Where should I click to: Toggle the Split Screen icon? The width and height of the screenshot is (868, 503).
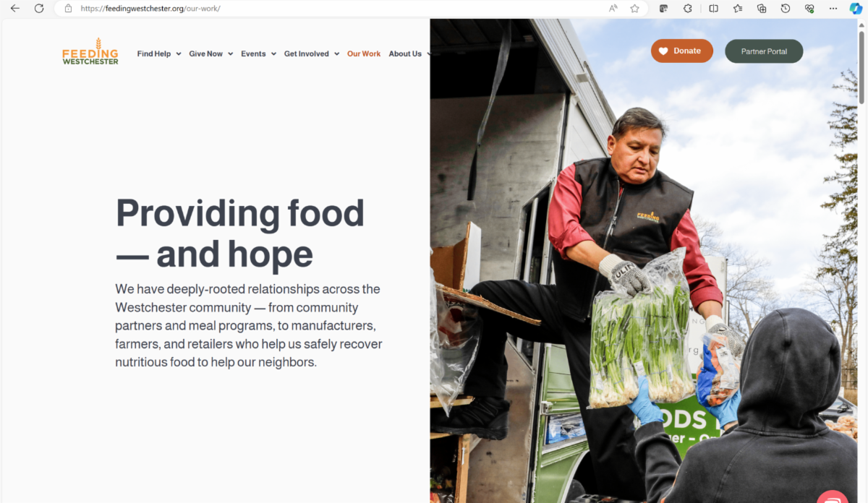click(713, 9)
